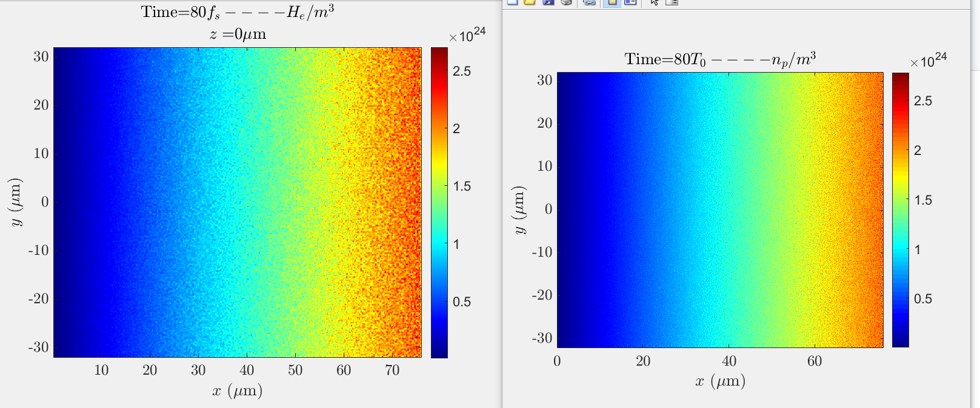Toggle the Insert Legend toolbar icon
This screenshot has height=408, width=980.
coord(630,2)
